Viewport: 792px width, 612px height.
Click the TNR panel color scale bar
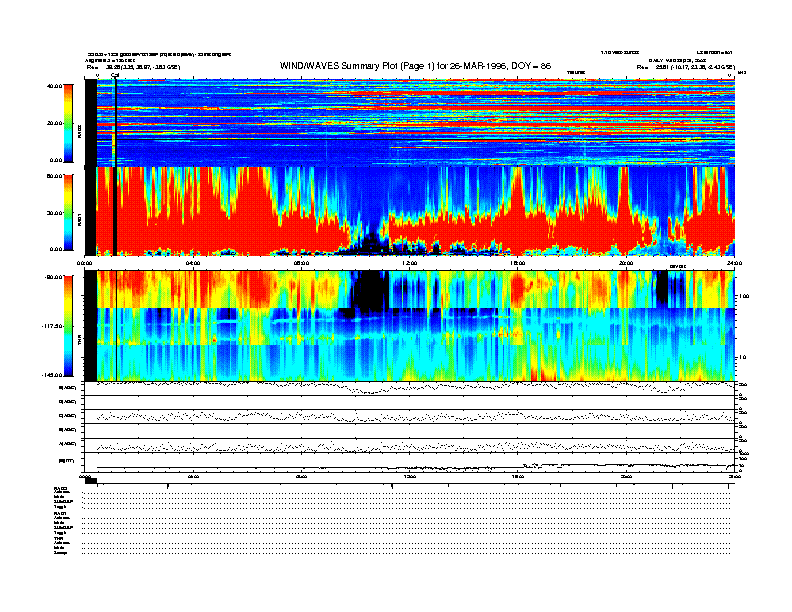pos(68,326)
